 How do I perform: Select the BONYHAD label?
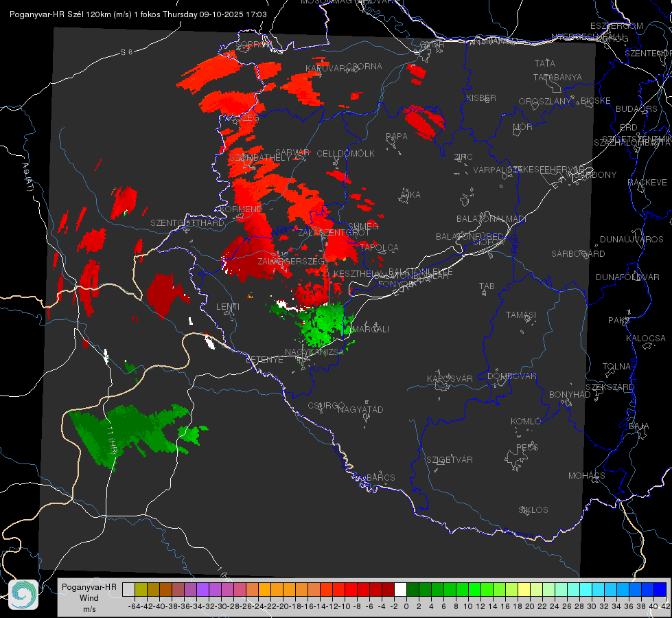pos(570,395)
